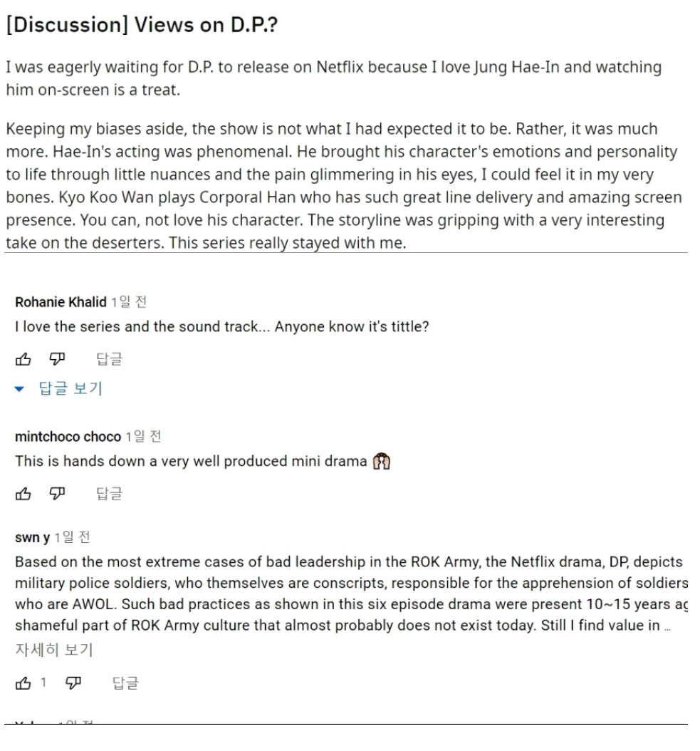The width and height of the screenshot is (700, 751).
Task: Visit swn y's channel via username
Action: point(32,537)
